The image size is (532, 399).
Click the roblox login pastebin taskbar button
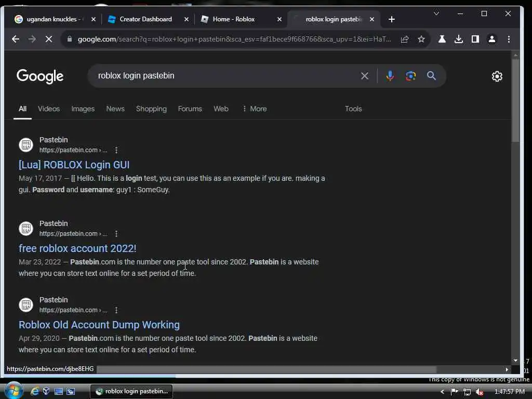point(131,392)
